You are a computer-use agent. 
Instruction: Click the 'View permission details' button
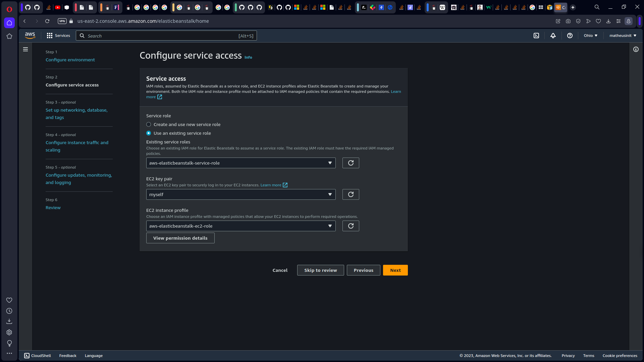coord(180,238)
